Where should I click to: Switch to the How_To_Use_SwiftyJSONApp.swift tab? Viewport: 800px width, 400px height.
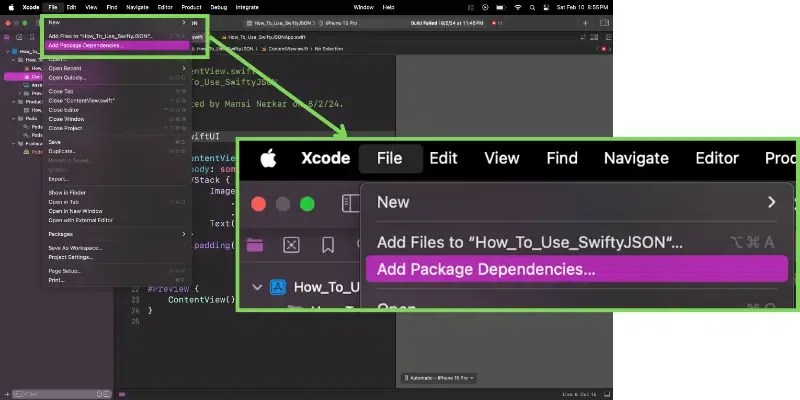(264, 37)
